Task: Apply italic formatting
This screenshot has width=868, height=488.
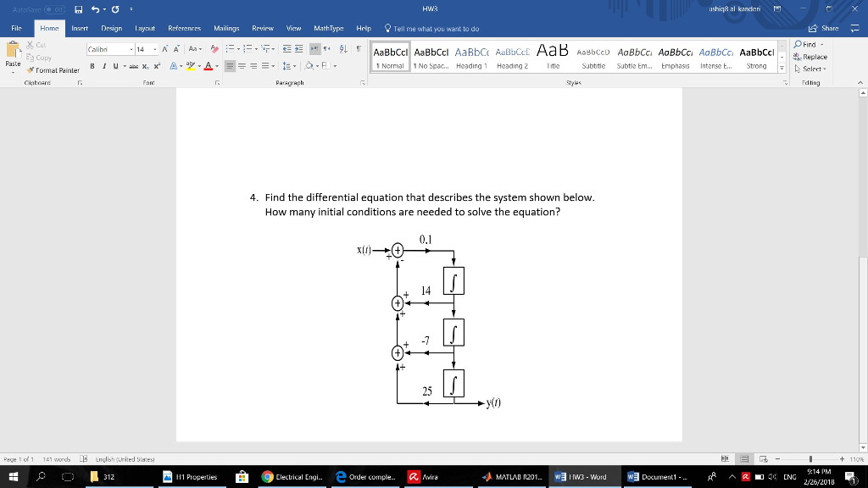Action: click(x=103, y=66)
